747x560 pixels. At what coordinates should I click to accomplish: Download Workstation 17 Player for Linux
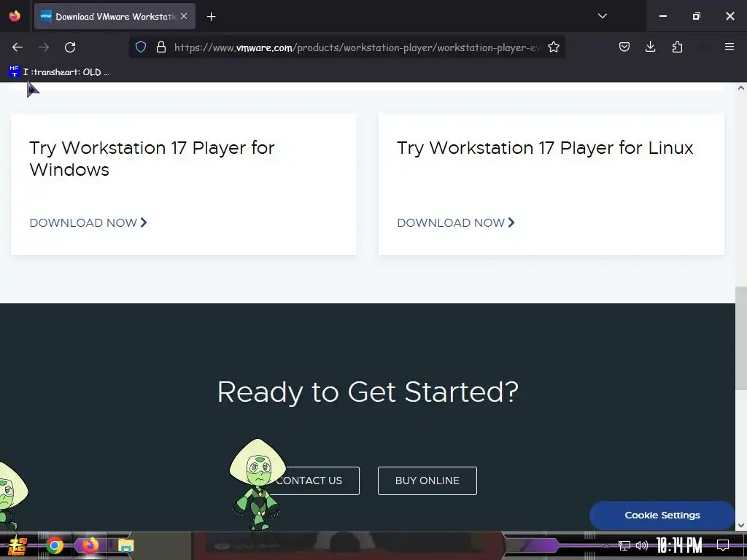tap(456, 223)
